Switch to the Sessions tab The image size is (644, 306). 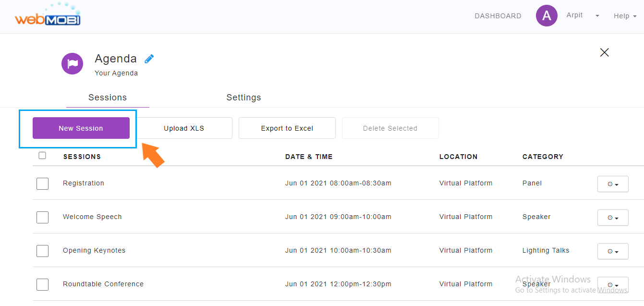click(108, 98)
